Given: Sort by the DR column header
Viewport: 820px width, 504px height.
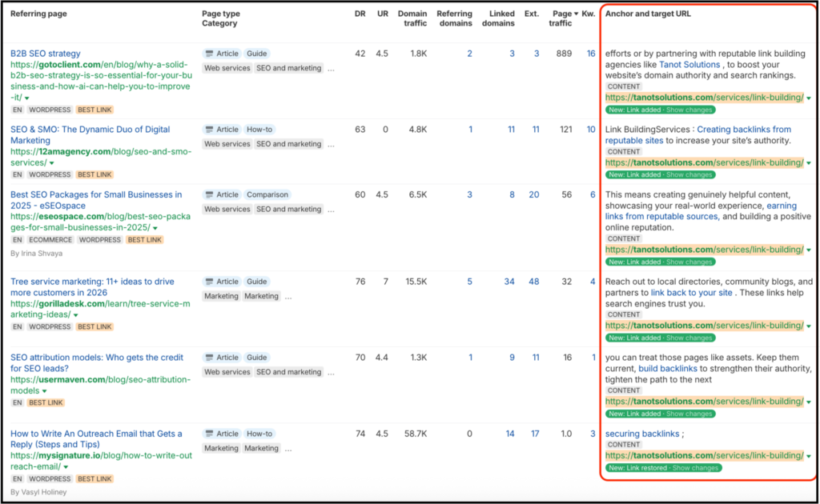Looking at the screenshot, I should (x=360, y=14).
